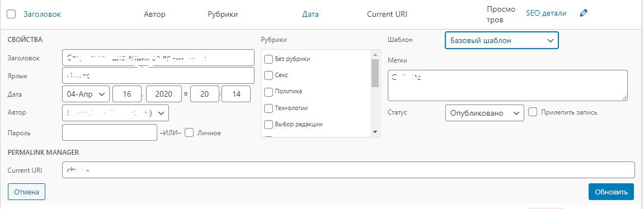
Task: Cancel quick edit with Отмена button
Action: click(x=27, y=192)
